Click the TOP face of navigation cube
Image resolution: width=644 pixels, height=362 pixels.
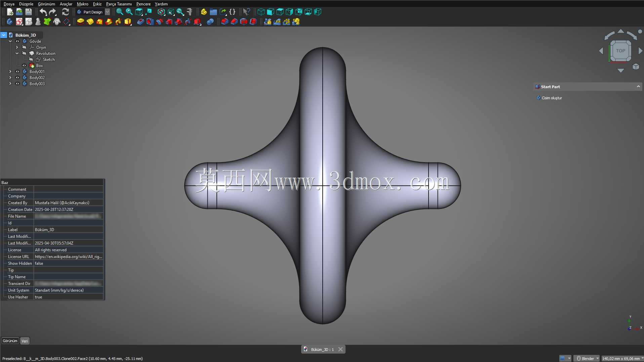(x=620, y=51)
